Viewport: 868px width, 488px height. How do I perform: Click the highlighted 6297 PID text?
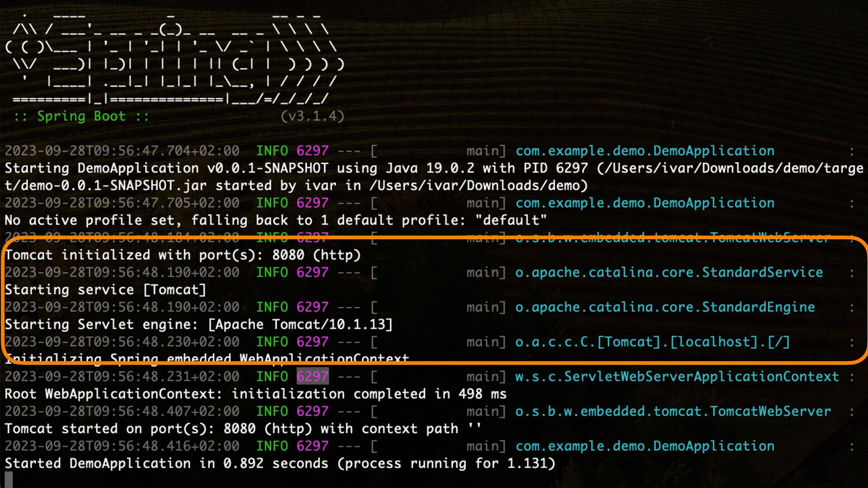312,376
